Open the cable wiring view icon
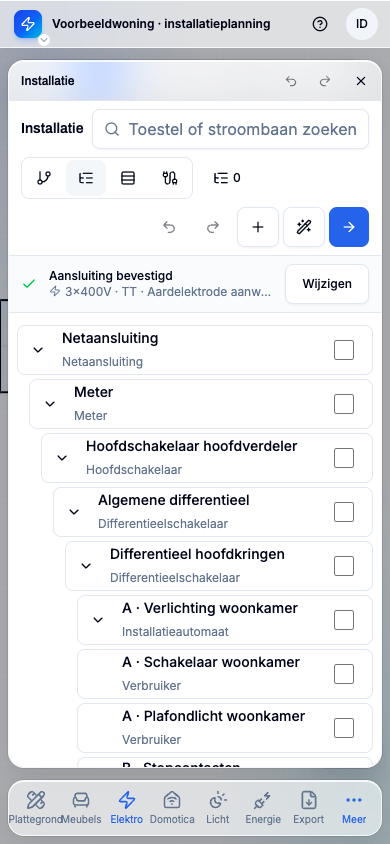 tap(170, 178)
